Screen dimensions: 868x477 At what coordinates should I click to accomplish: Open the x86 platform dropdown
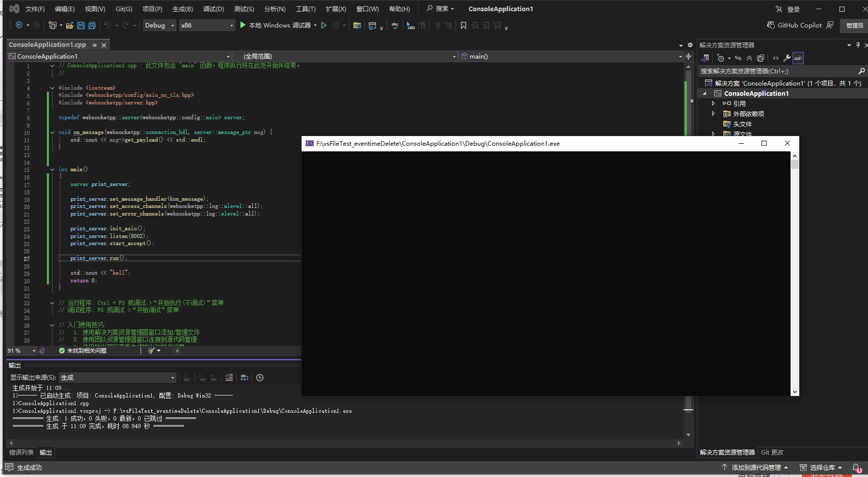[207, 25]
